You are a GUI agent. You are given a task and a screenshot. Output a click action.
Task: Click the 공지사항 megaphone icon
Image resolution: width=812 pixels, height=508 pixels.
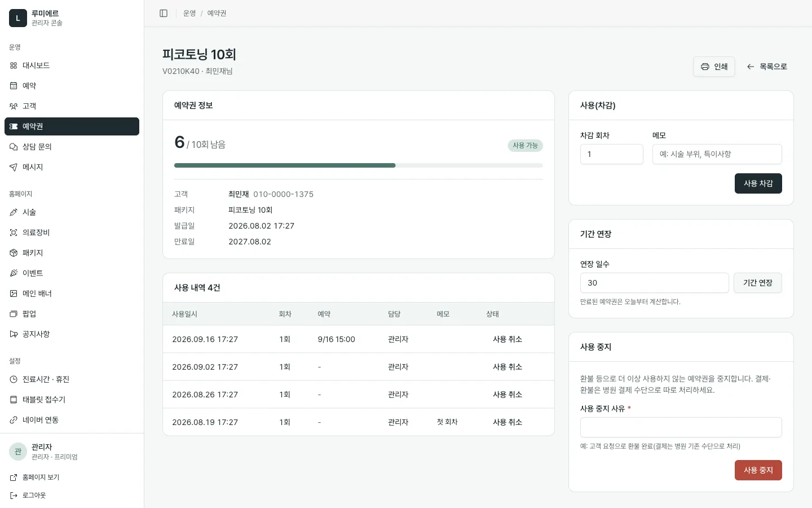[14, 334]
